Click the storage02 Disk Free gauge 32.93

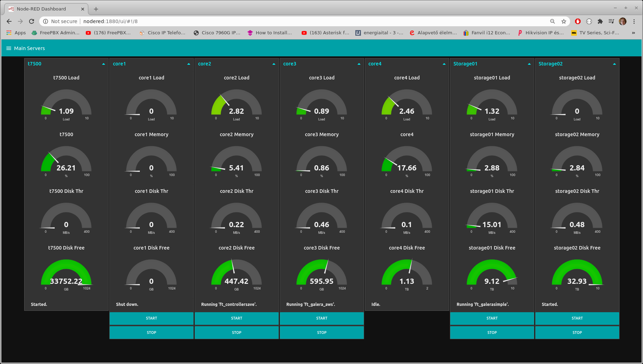click(x=577, y=281)
